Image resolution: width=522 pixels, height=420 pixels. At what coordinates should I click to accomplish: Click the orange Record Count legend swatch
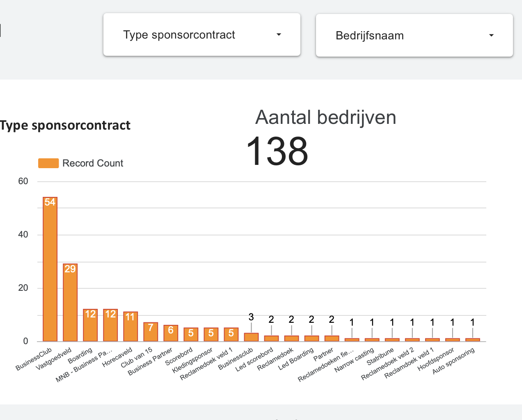[x=48, y=163]
